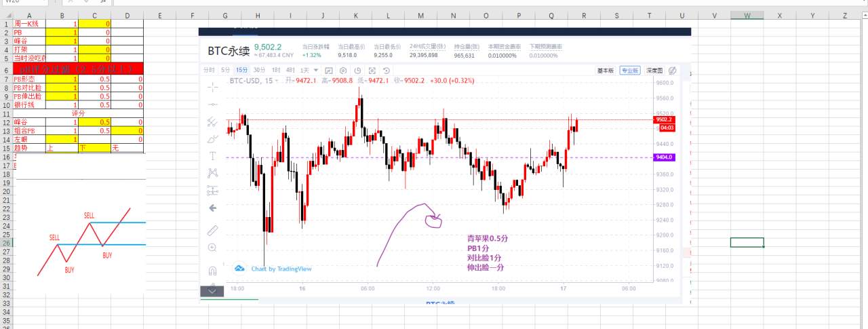Select the crosshair cursor tool in chart
The height and width of the screenshot is (329, 868).
(212, 87)
